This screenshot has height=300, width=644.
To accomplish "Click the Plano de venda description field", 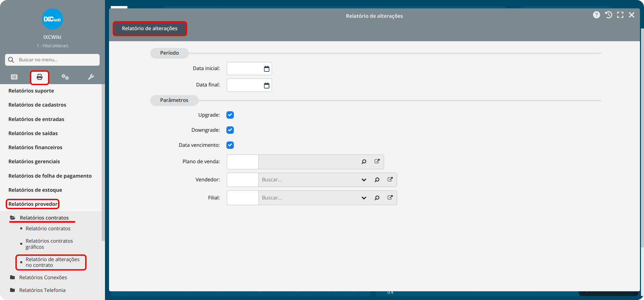I will 308,162.
